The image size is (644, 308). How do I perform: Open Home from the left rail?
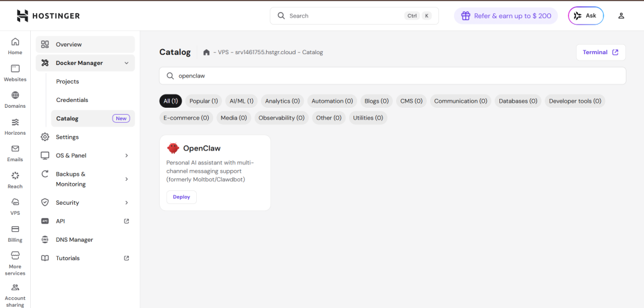[15, 46]
